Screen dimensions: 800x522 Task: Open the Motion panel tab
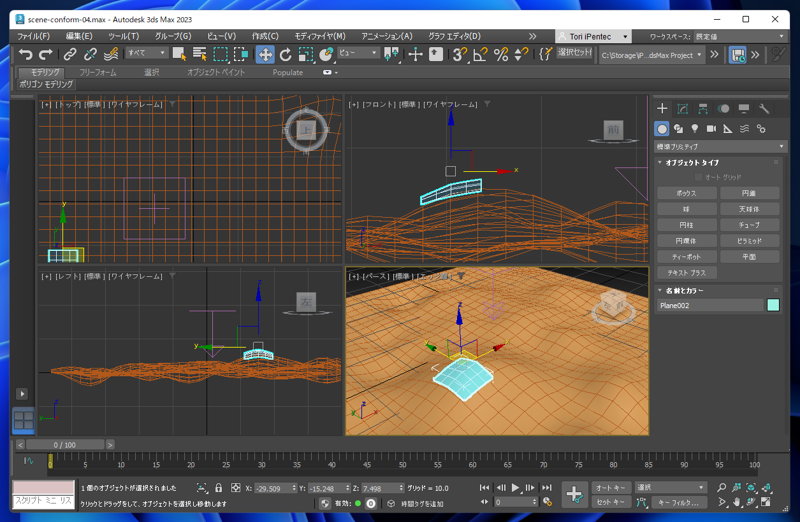pos(723,109)
